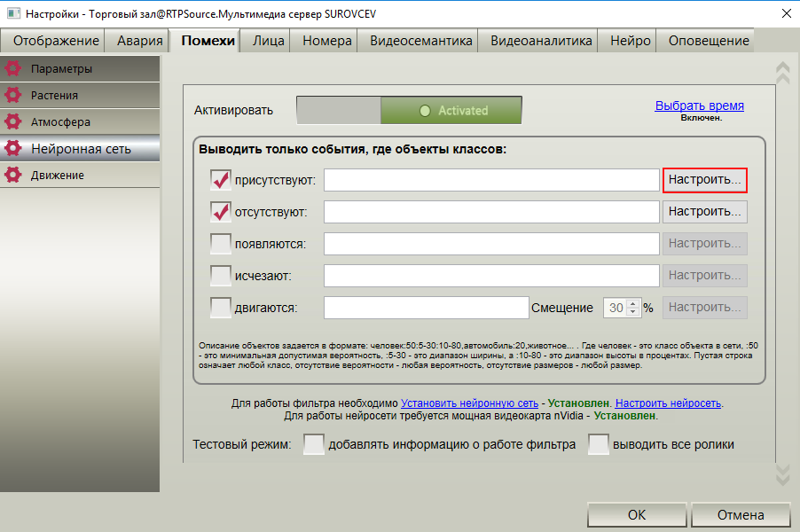Click the gear icon beside Параметры

pos(12,68)
